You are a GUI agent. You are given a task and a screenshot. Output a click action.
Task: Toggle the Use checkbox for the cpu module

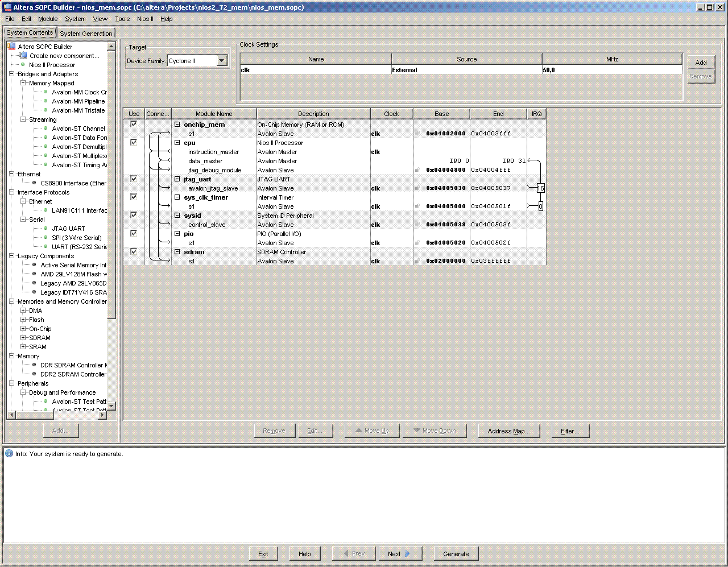coord(134,142)
